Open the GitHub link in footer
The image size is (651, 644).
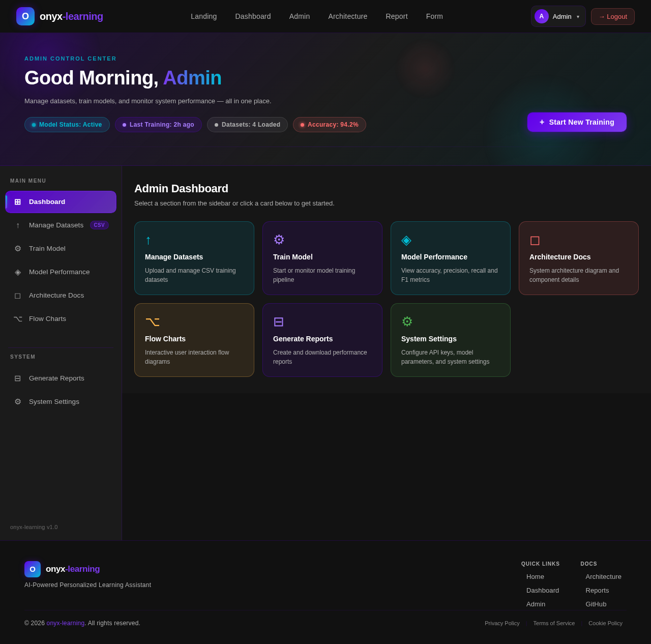tap(596, 604)
